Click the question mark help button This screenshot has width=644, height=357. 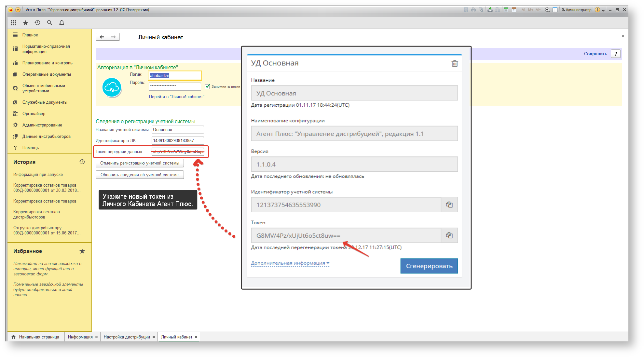616,54
